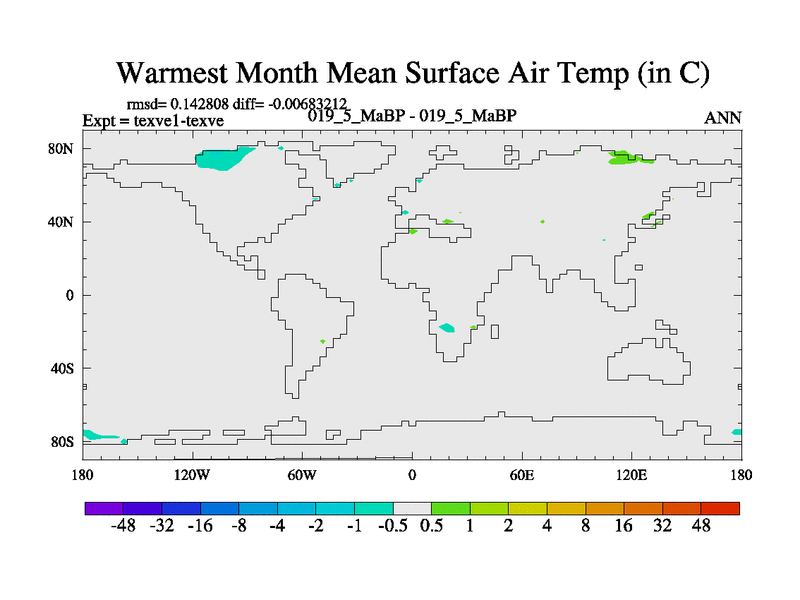The width and height of the screenshot is (800, 600).
Task: Click the plot title Warmest Month Mean Surface Air Temp
Action: 412,73
